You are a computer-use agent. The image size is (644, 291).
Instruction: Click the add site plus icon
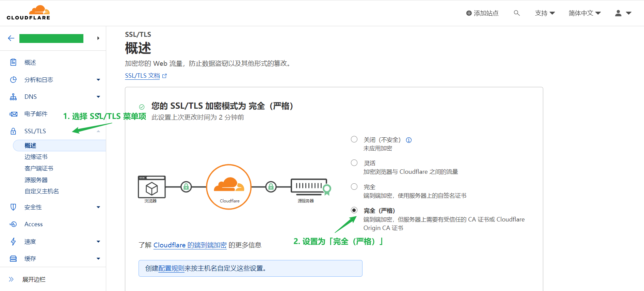pyautogui.click(x=469, y=13)
